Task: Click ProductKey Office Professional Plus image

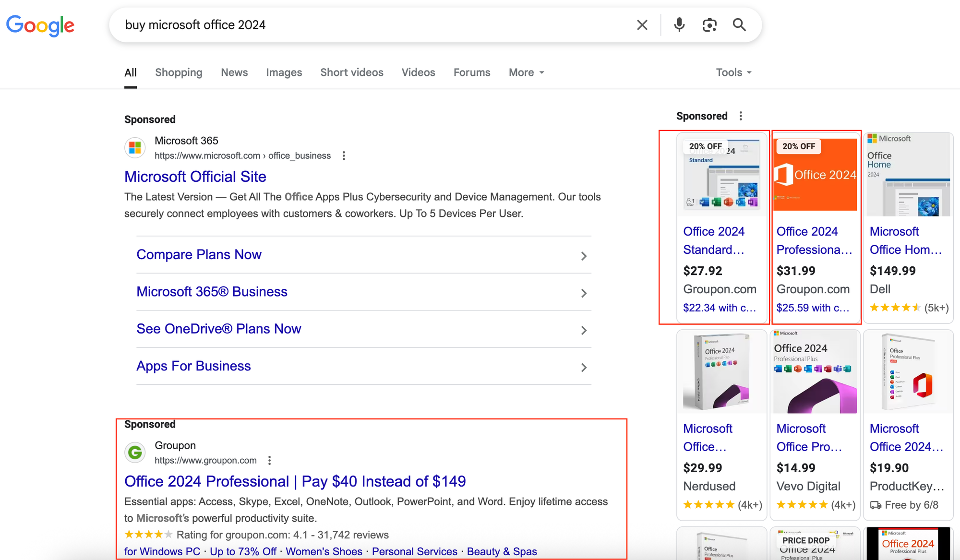Action: point(908,371)
